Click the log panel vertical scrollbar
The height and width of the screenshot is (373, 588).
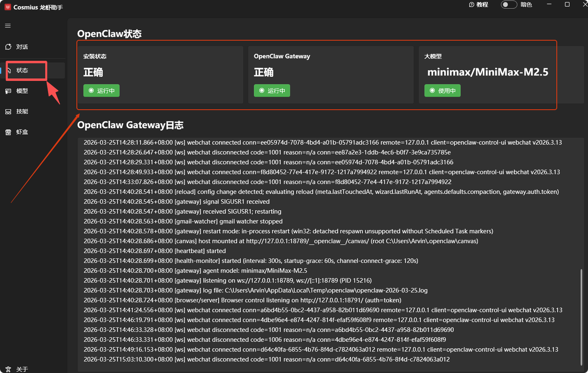[581, 316]
